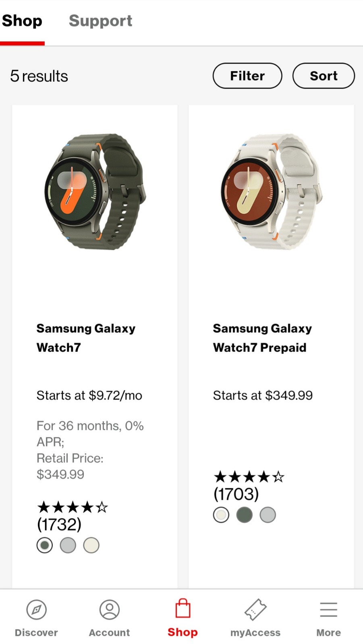Screen dimensions: 363x644
Task: Tap star rating of Watch7 Prepaid
Action: [x=249, y=477]
